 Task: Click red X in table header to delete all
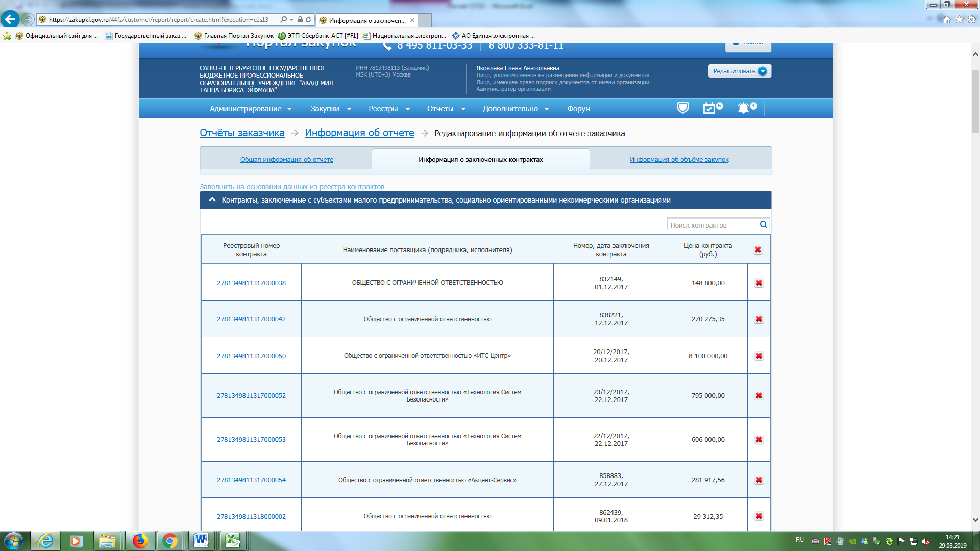pos(758,250)
